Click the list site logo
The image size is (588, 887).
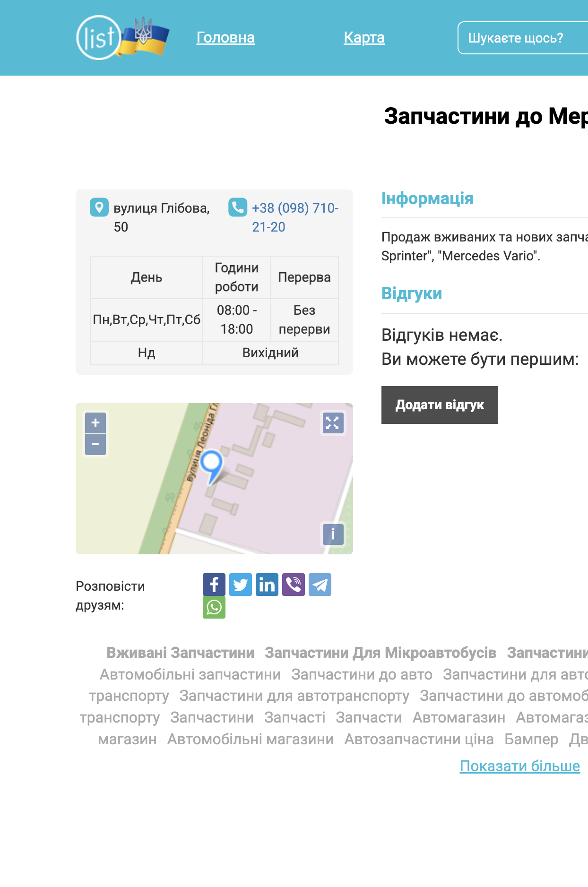(122, 37)
